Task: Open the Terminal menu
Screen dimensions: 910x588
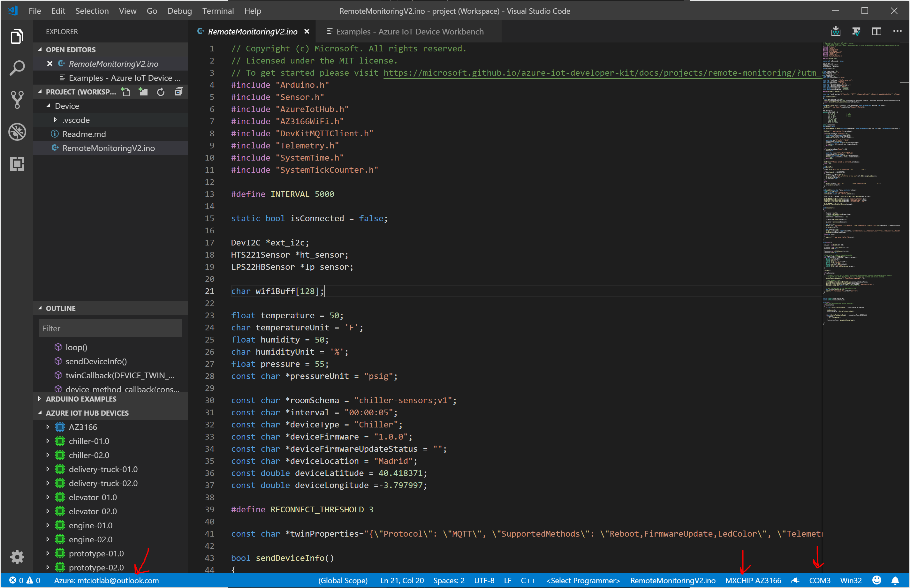Action: (218, 11)
